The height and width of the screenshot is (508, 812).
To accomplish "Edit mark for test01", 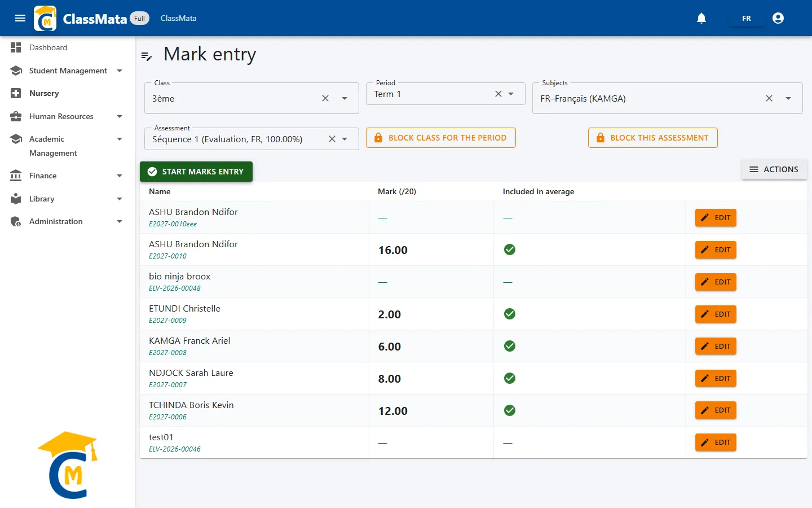I will [x=716, y=443].
